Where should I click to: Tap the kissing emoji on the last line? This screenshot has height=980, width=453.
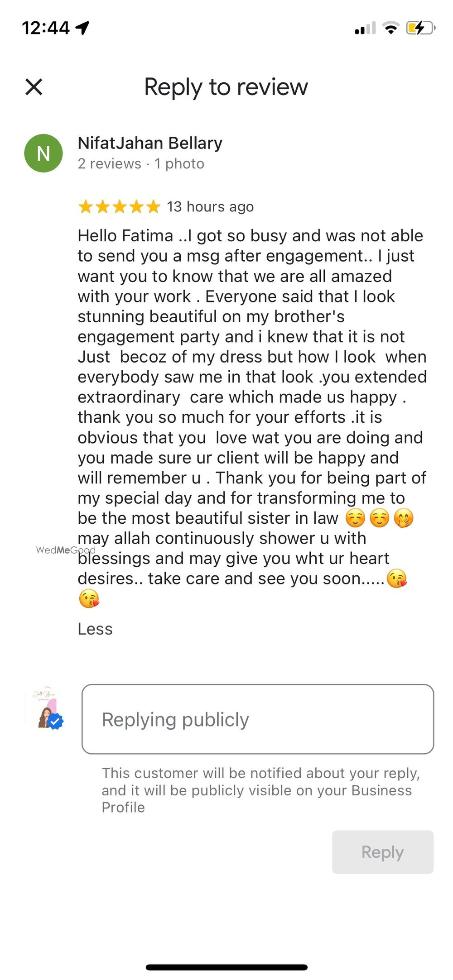tap(89, 598)
